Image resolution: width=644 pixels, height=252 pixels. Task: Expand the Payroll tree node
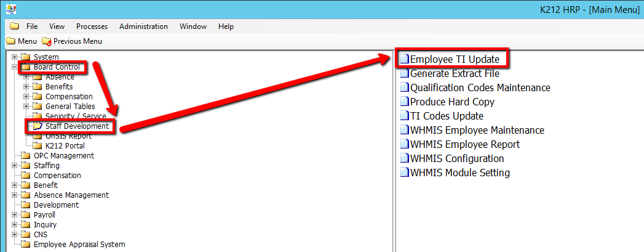[x=15, y=215]
